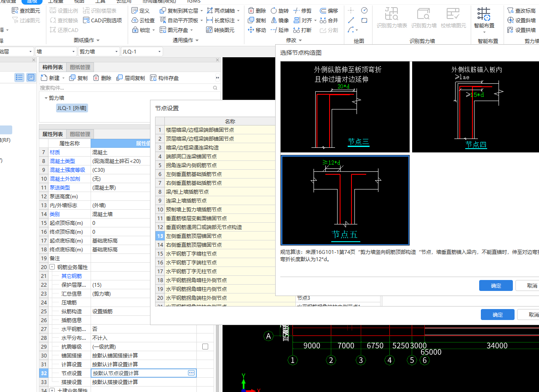
Task: Click 查改标高 elevation tool
Action: coord(521,11)
